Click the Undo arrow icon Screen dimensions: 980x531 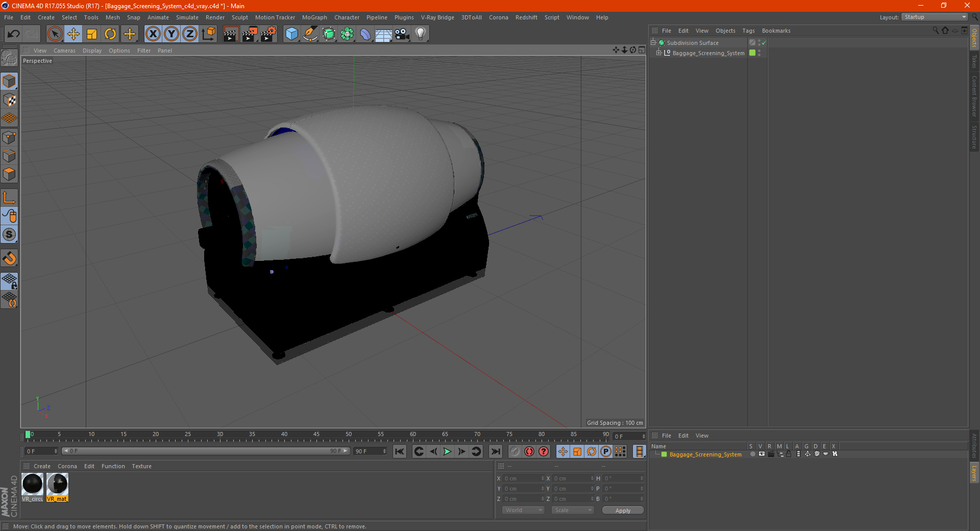point(13,34)
